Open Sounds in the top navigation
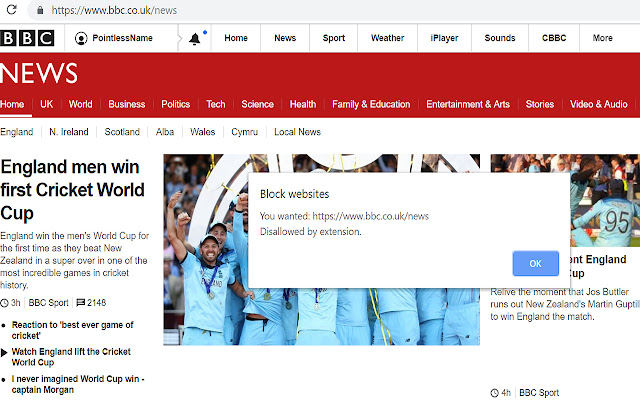This screenshot has width=640, height=400. pyautogui.click(x=500, y=38)
